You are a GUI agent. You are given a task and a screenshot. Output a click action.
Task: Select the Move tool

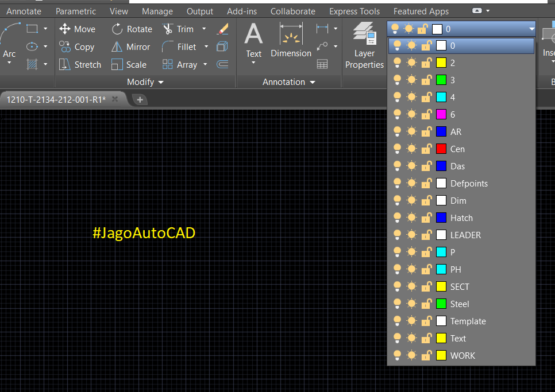pyautogui.click(x=78, y=29)
